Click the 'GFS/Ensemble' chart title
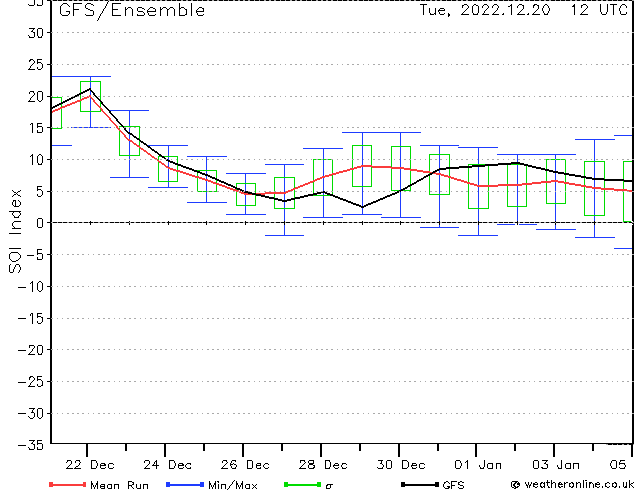This screenshot has width=634, height=490. click(132, 11)
